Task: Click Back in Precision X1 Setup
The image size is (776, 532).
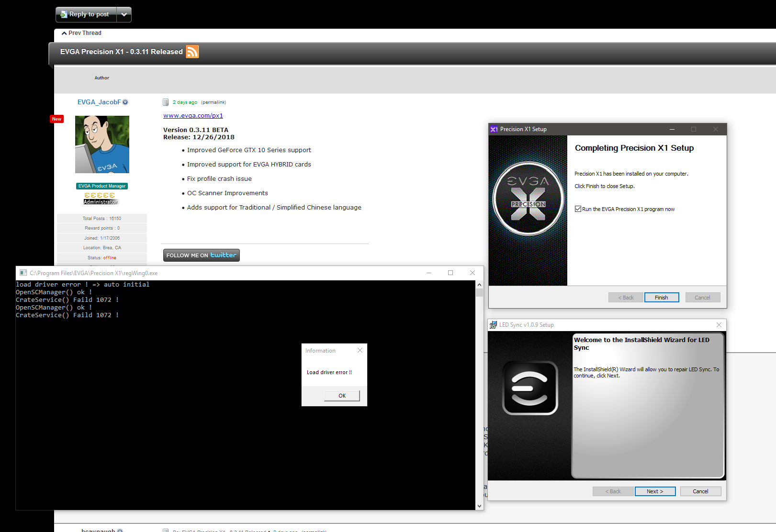Action: click(x=626, y=298)
